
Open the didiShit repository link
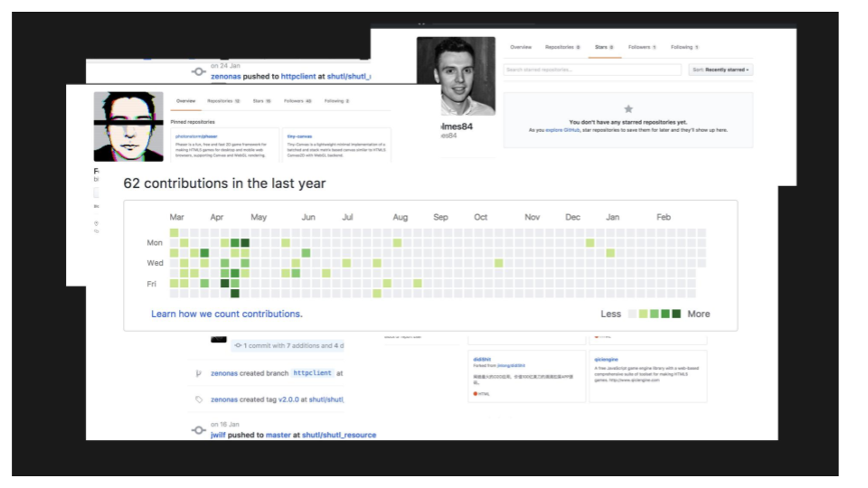point(482,360)
